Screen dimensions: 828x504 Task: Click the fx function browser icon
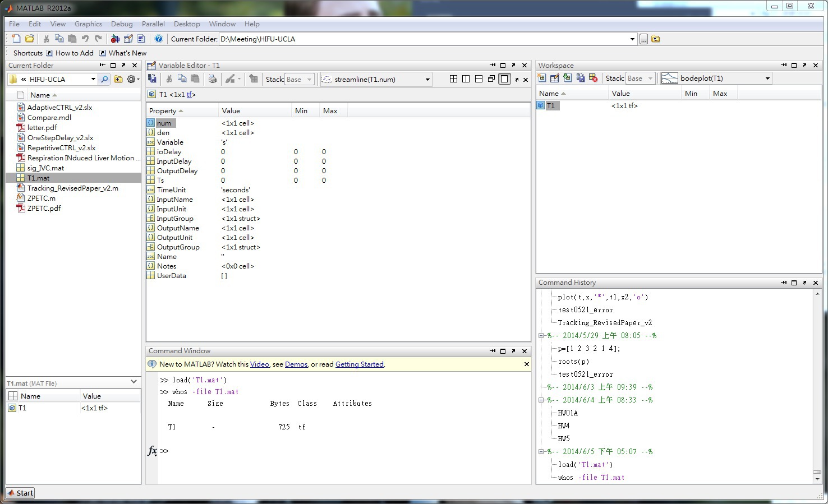152,451
